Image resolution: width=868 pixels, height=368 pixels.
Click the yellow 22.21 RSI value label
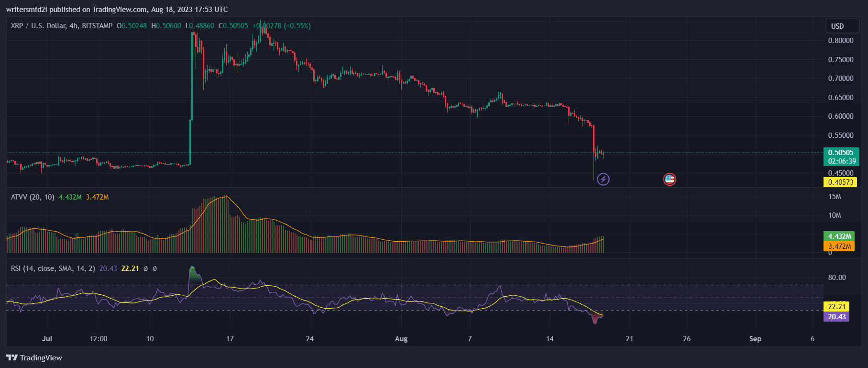point(837,307)
